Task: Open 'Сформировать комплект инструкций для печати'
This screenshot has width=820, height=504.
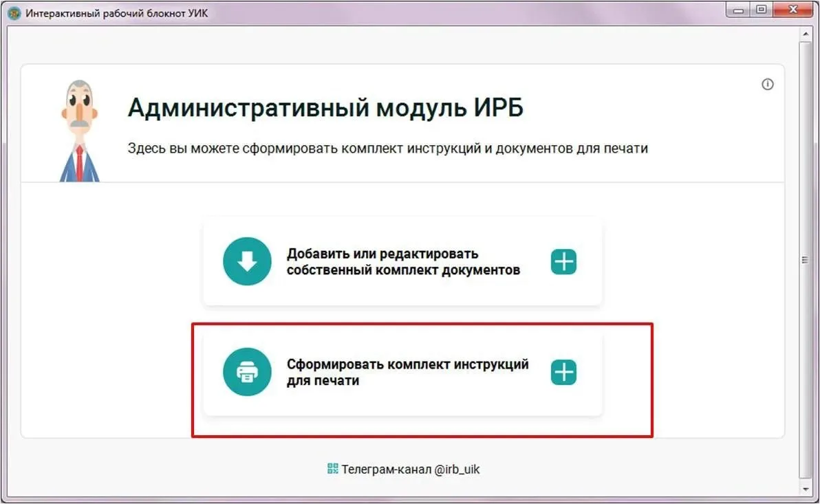Action: tap(402, 372)
